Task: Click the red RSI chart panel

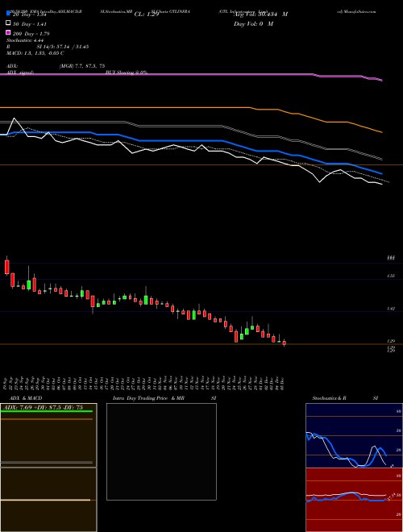Action: (x=354, y=500)
